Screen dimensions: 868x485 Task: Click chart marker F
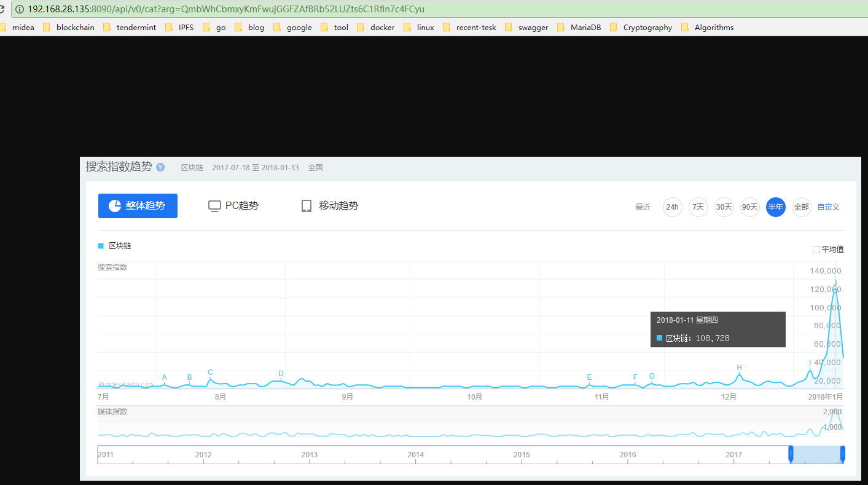point(635,377)
